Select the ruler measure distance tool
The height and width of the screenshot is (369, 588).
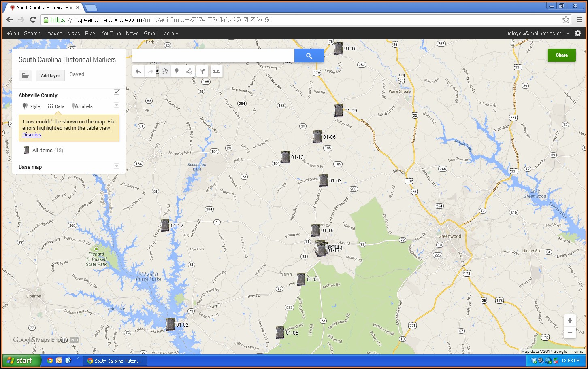tap(216, 72)
